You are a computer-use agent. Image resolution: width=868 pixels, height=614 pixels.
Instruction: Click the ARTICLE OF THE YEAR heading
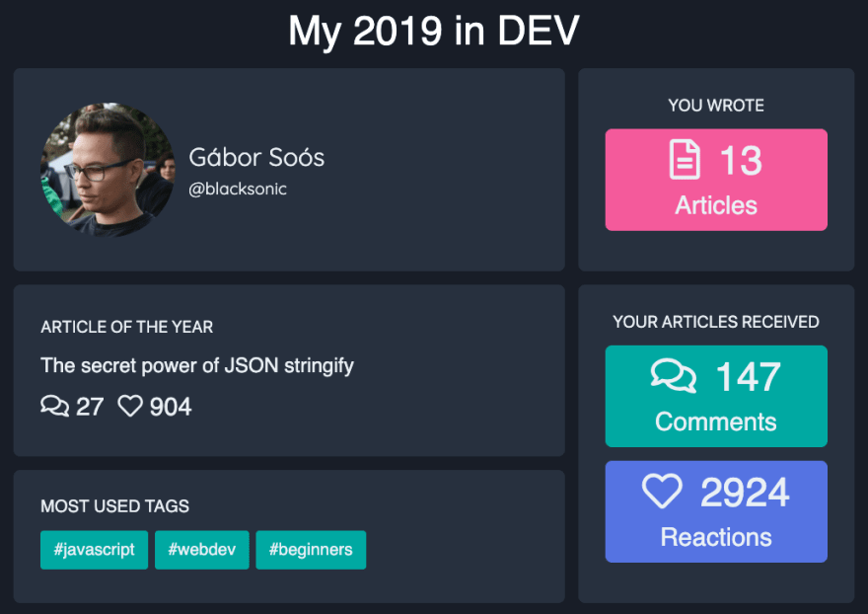pyautogui.click(x=127, y=327)
